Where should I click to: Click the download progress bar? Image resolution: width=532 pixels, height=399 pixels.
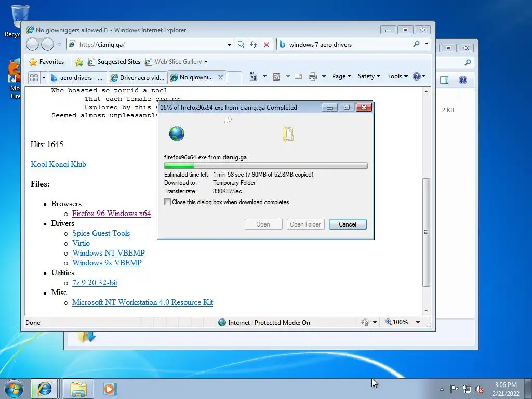(x=265, y=166)
